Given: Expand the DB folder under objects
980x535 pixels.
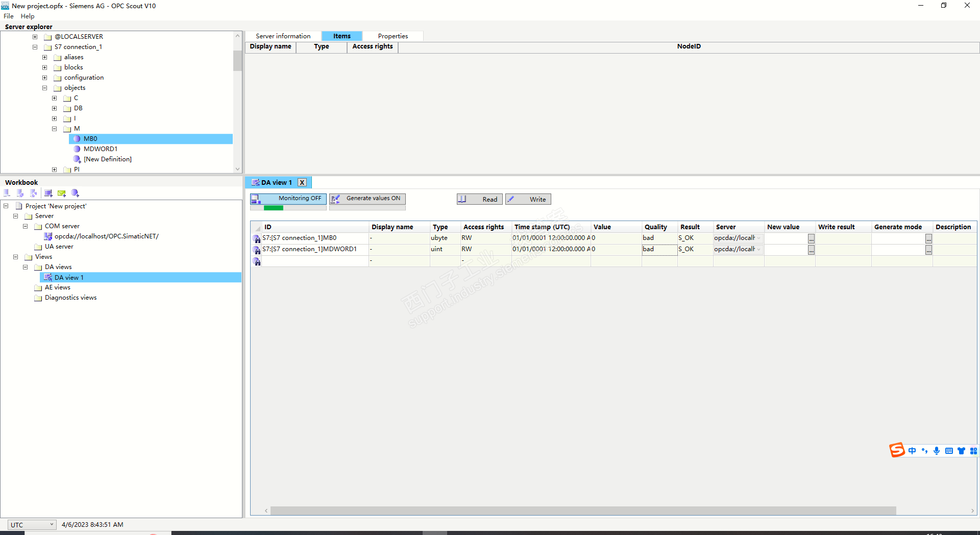Looking at the screenshot, I should tap(54, 108).
